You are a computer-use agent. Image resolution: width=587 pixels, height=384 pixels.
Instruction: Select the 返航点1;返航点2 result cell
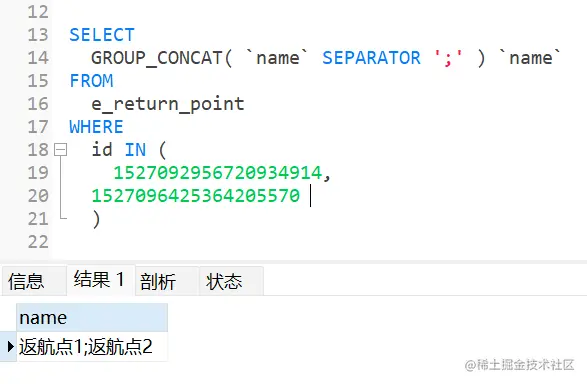(92, 347)
